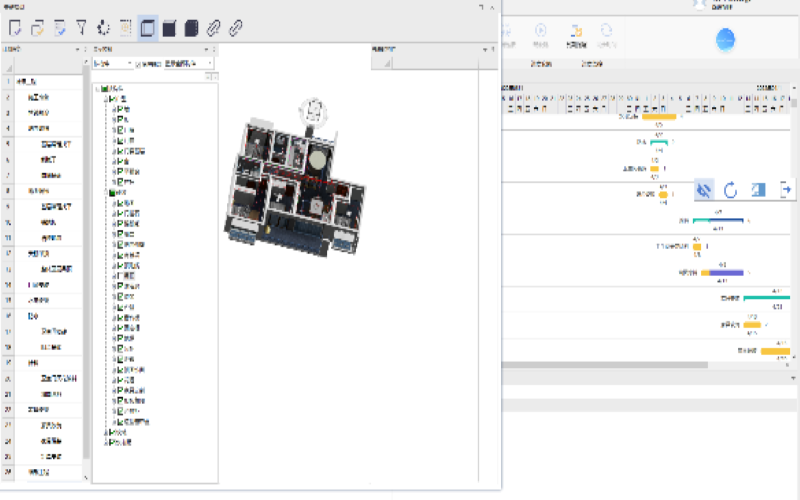Switch to the solid dark cube display mode
The image size is (800, 500).
pos(191,28)
